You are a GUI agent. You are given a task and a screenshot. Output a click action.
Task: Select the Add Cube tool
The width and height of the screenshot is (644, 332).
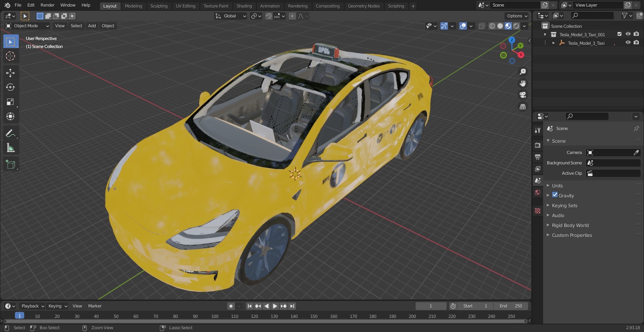point(10,165)
